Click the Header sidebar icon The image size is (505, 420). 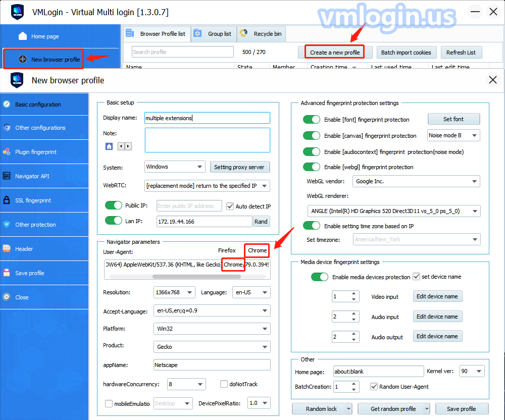[7, 249]
